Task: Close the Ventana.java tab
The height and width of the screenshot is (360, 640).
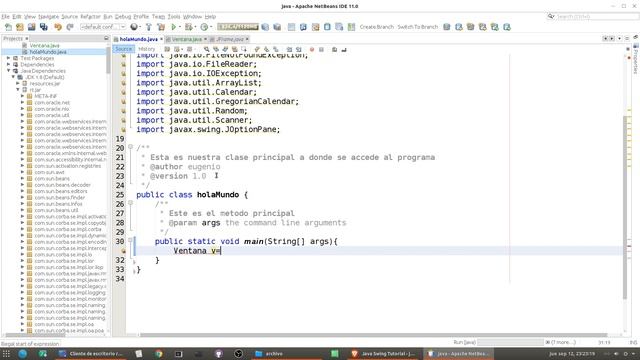Action: pyautogui.click(x=205, y=39)
